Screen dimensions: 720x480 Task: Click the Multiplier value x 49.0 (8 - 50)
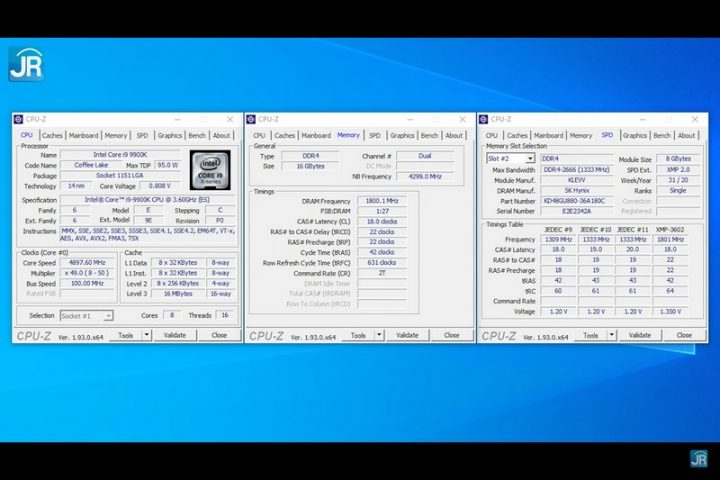click(87, 273)
